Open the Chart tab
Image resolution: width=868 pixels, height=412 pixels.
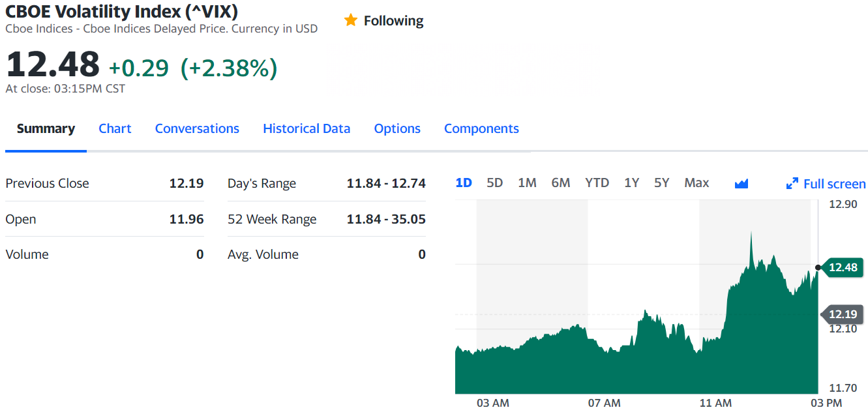point(115,128)
